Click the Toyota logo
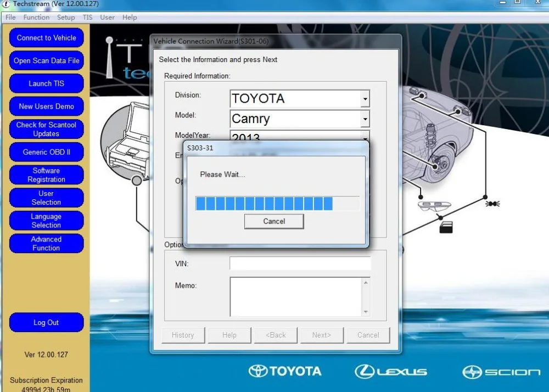549x392 pixels. point(285,371)
